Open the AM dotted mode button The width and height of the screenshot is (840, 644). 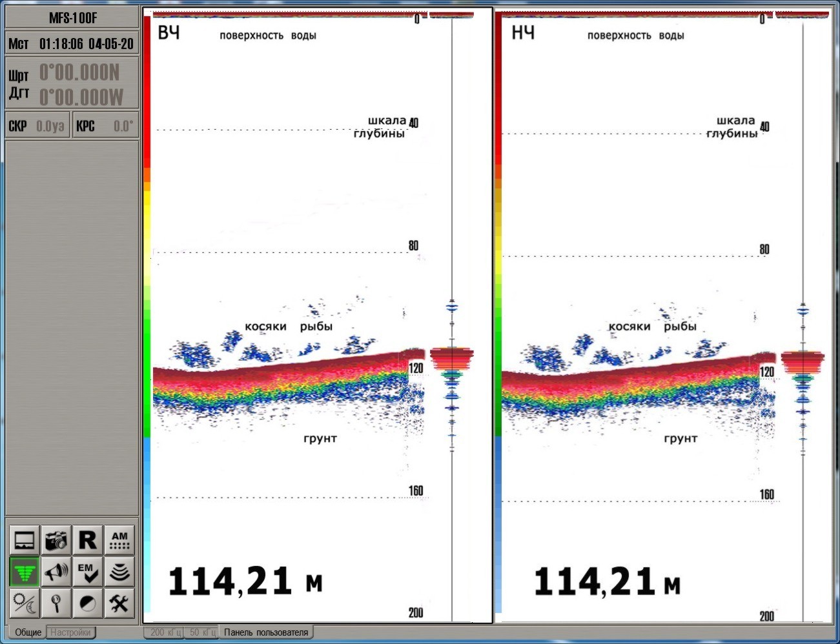pos(119,539)
